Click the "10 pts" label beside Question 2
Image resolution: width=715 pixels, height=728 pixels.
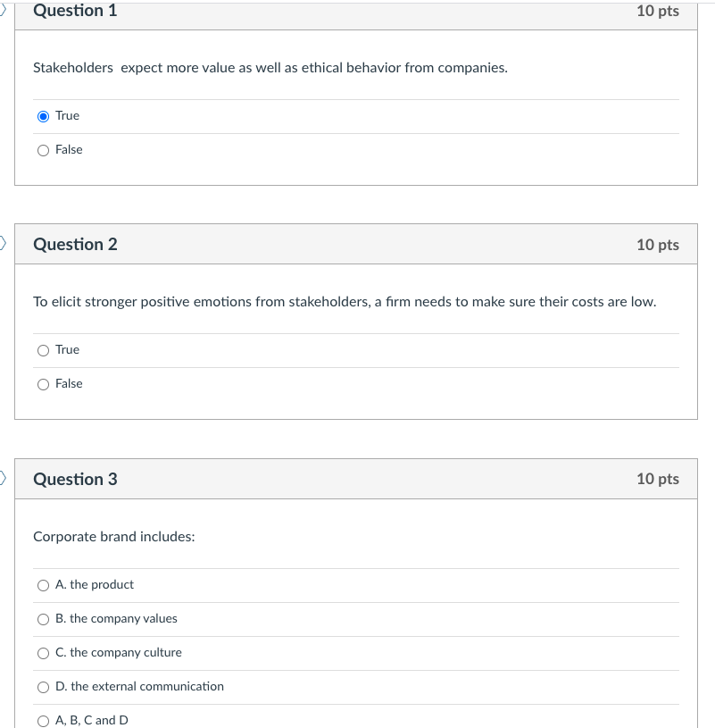click(x=658, y=244)
